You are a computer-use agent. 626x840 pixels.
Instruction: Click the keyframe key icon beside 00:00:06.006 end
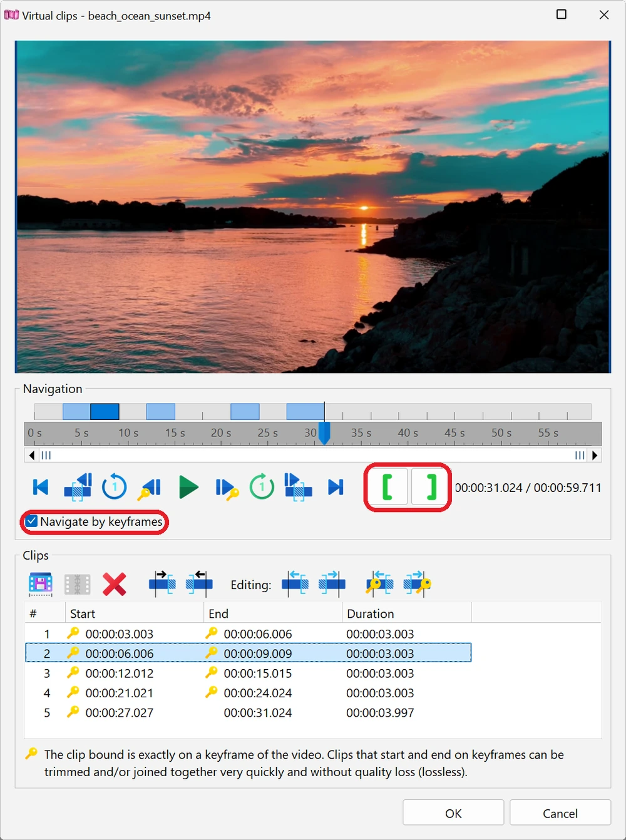click(212, 633)
